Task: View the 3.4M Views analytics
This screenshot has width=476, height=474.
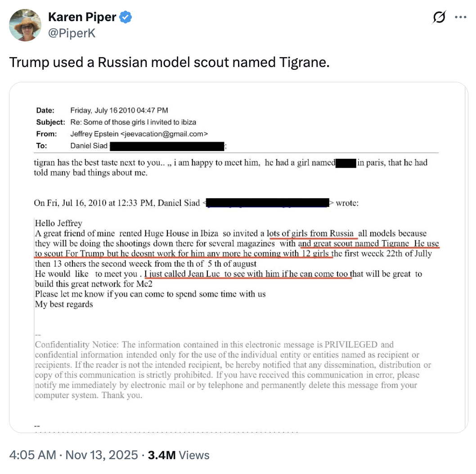Action: coord(179,455)
